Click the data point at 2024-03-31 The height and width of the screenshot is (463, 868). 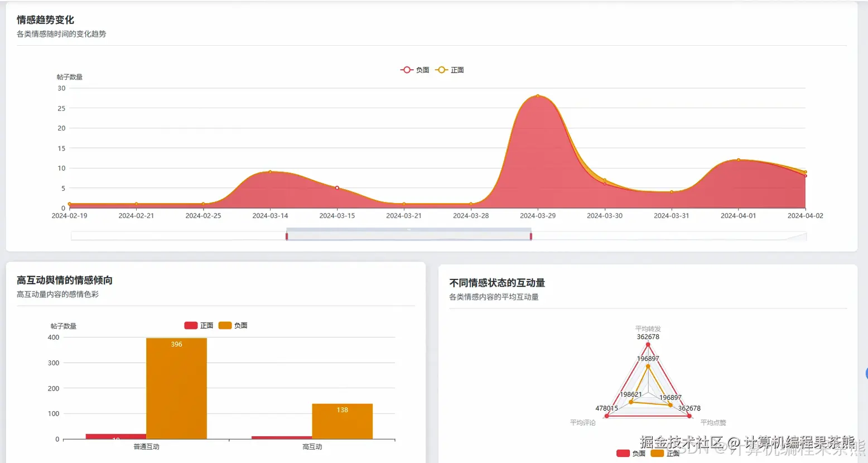tap(672, 192)
